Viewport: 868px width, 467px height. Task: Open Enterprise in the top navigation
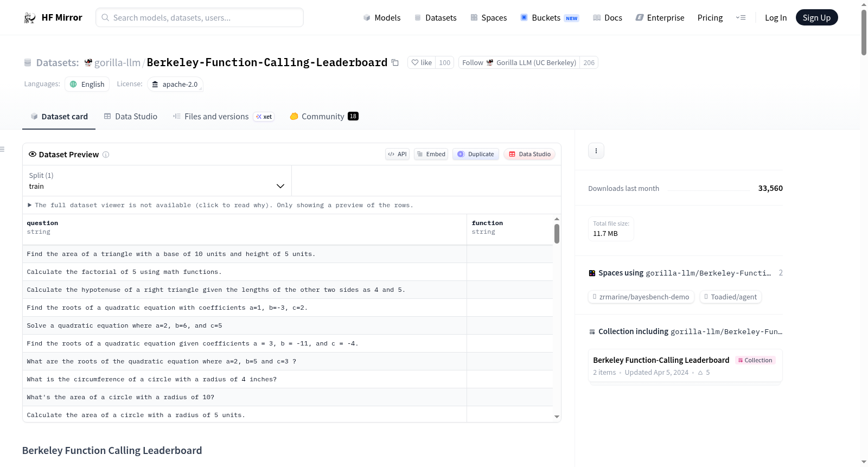coord(660,18)
